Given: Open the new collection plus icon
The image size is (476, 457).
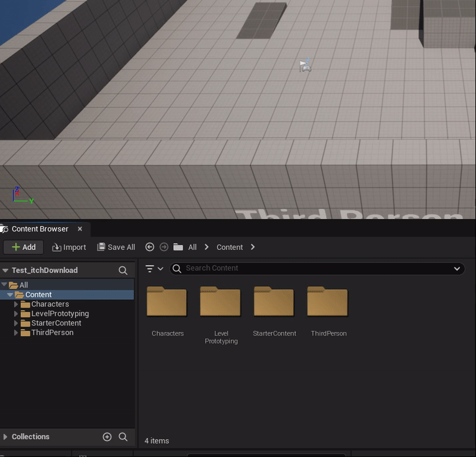Looking at the screenshot, I should pyautogui.click(x=107, y=436).
